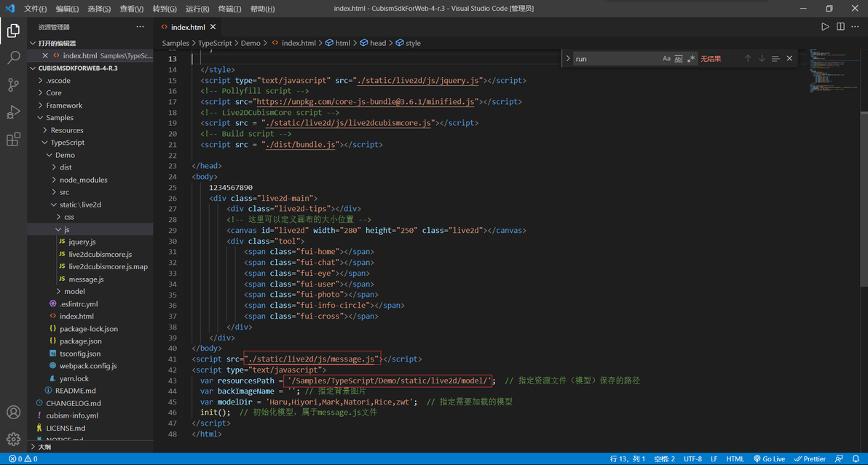Click the Demo breadcrumb segment
This screenshot has width=868, height=465.
coord(250,43)
